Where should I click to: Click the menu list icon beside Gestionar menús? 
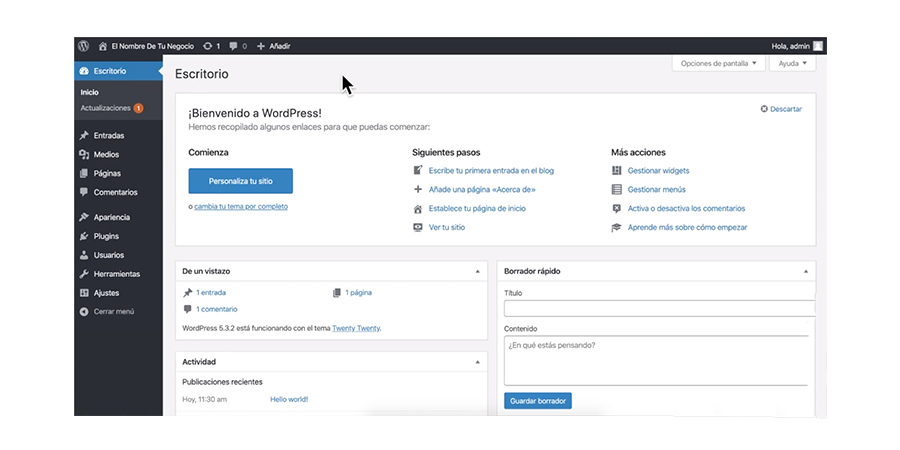616,189
